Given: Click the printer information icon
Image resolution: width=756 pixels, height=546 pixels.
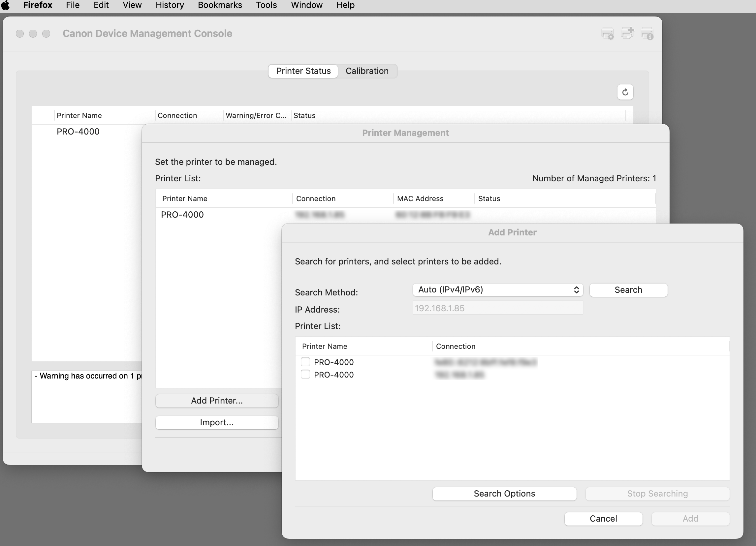Looking at the screenshot, I should point(647,34).
